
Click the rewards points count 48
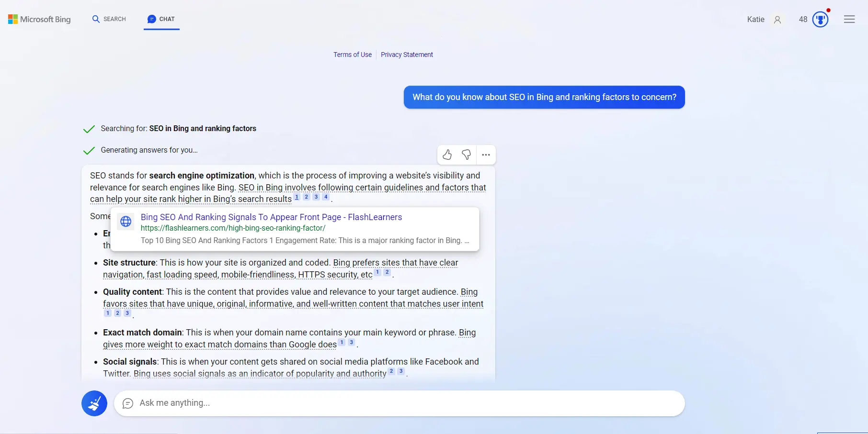tap(803, 20)
